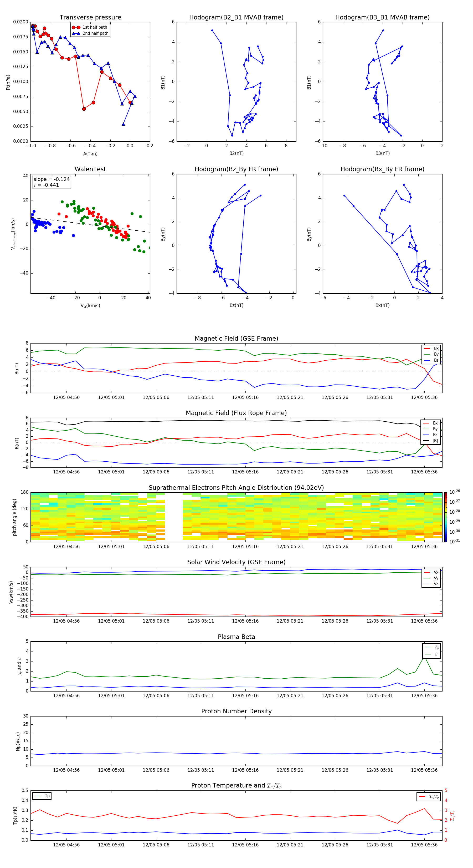Click the "V_remaining(km/s)" y-axis label
Screen dimensions: 473x868
point(13,234)
